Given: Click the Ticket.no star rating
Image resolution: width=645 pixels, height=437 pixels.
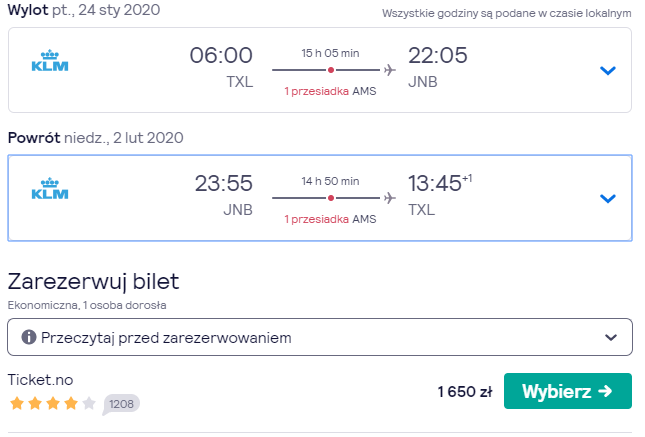Looking at the screenshot, I should point(53,403).
